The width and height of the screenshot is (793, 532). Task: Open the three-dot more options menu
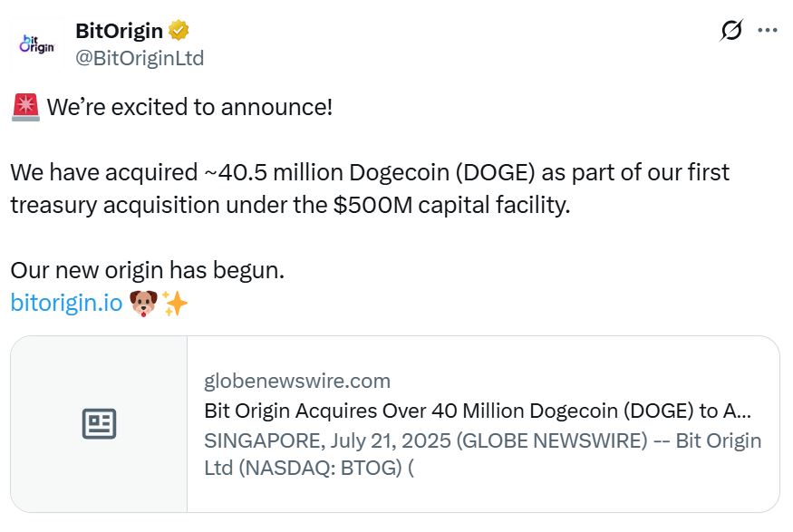tap(768, 31)
